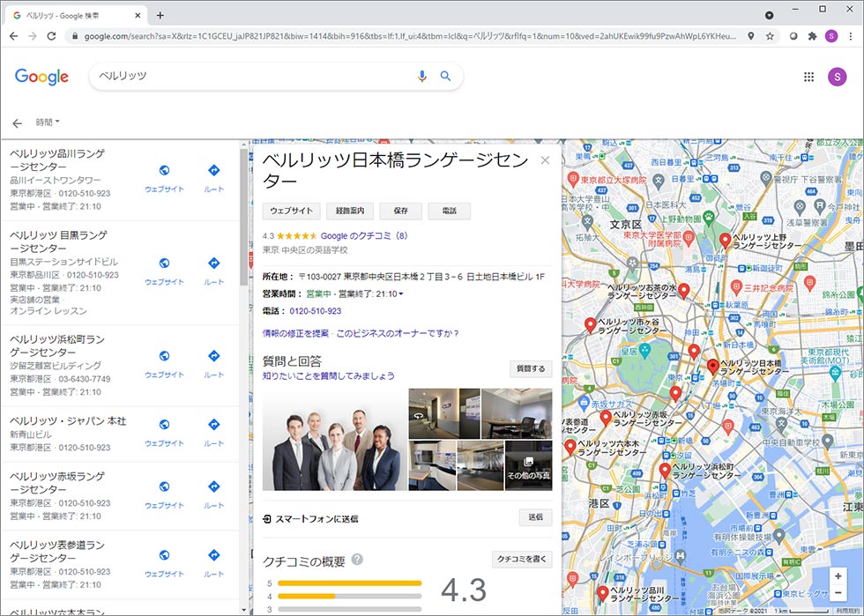Screen dimensions: 864x616
Task: Open the その他の写真 thumbnail
Action: pos(528,465)
